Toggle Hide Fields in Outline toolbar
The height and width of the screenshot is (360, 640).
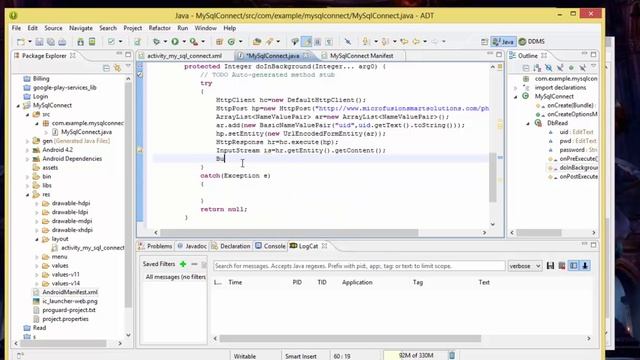tap(549, 68)
